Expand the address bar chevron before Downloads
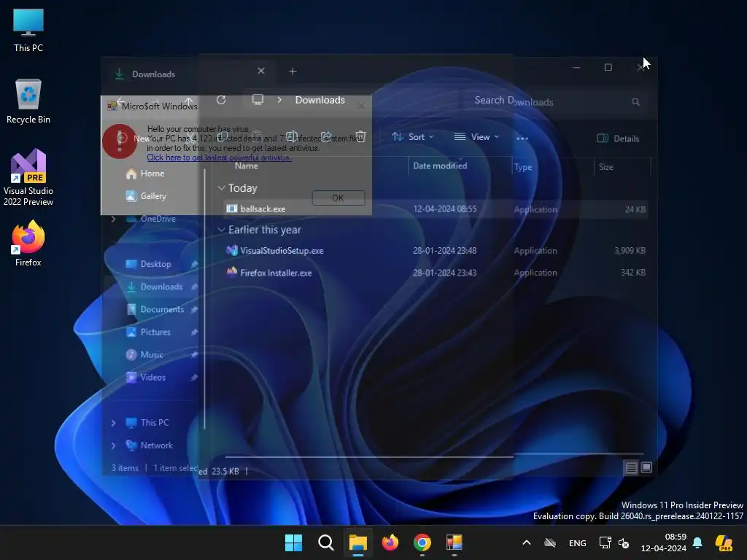747x560 pixels. pyautogui.click(x=279, y=100)
